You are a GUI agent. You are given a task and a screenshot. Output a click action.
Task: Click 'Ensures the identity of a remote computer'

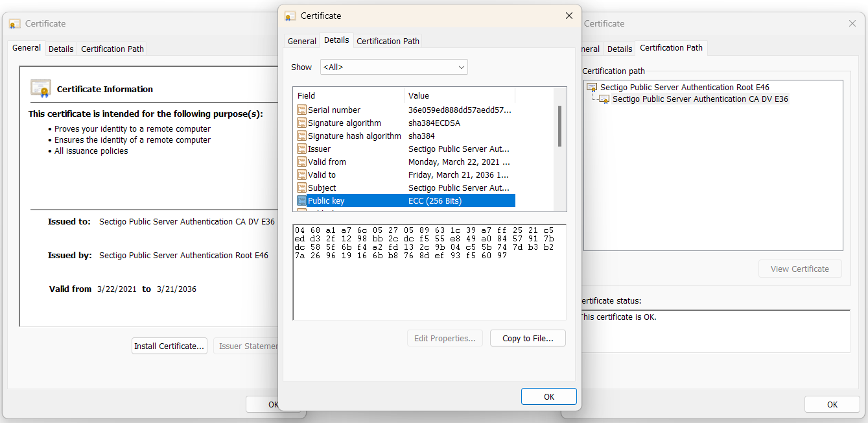[x=132, y=140]
